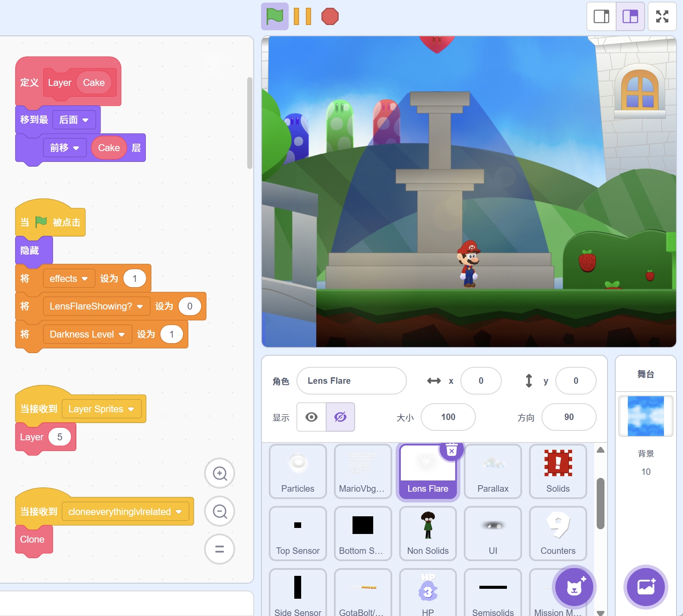This screenshot has height=616, width=683.
Task: Hide the sprite using crossed-eye icon
Action: click(x=340, y=417)
